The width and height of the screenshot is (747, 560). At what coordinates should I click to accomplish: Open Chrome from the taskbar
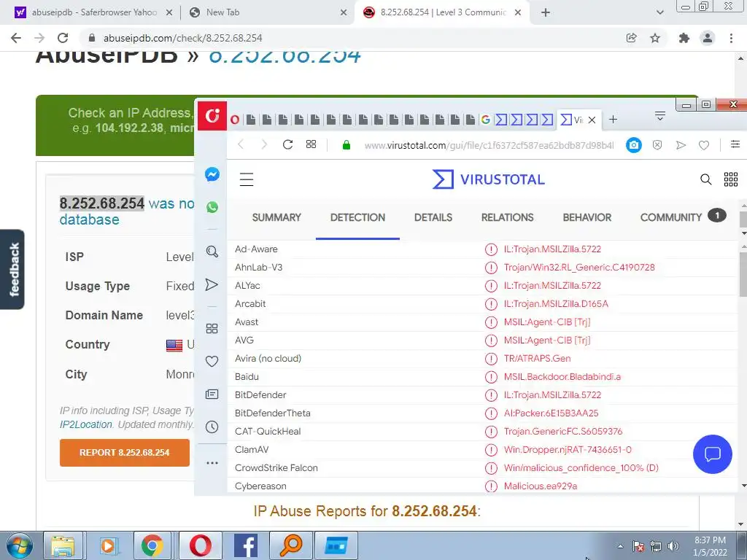point(152,545)
